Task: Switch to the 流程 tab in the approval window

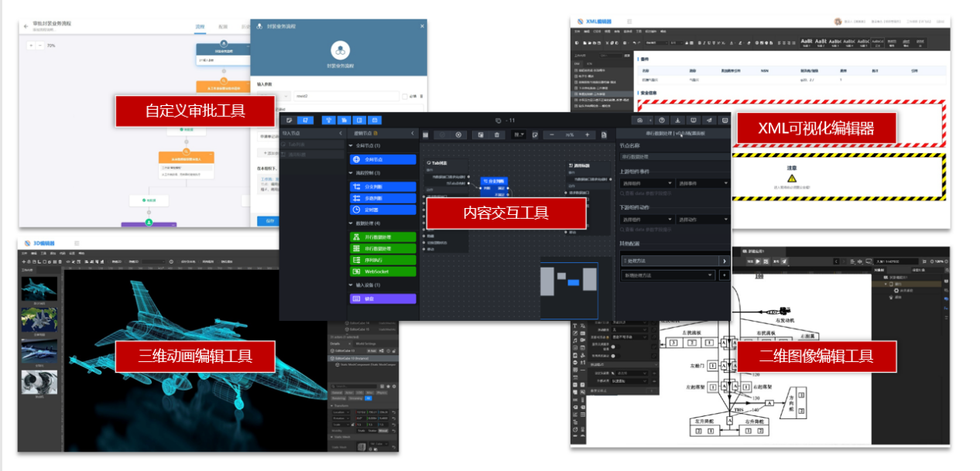Action: click(200, 26)
